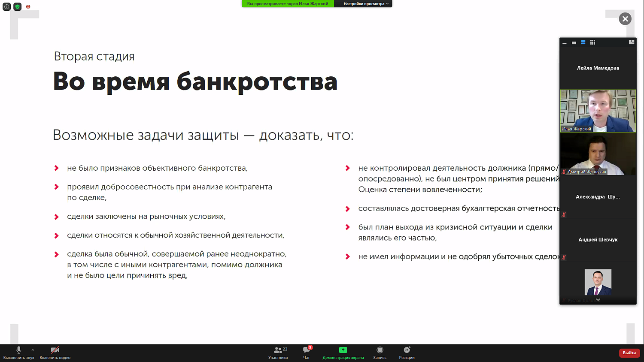Turn on camera via Включить видео
Viewport: 644px width, 362px height.
tap(55, 353)
